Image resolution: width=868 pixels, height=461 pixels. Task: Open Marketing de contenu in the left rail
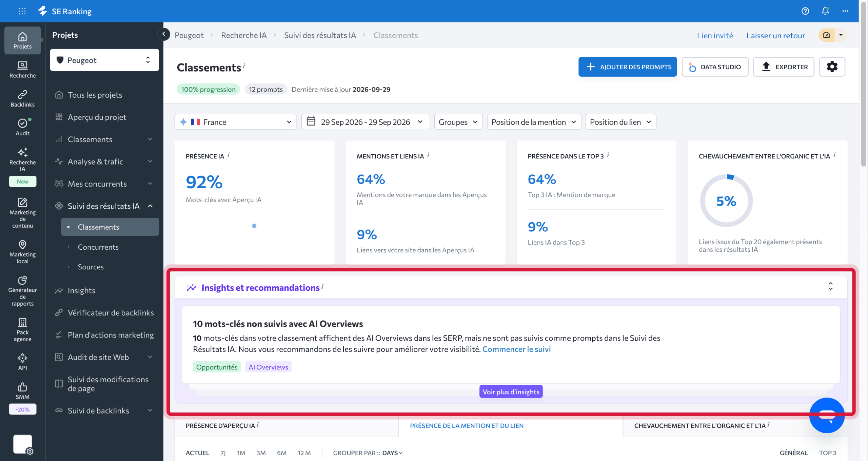coord(22,213)
